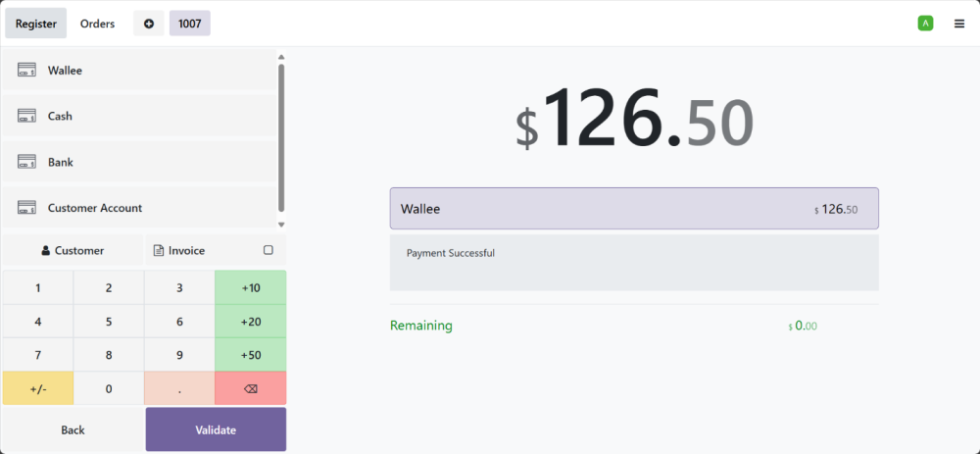Select order 1007 tab
Image resolution: width=980 pixels, height=454 pixels.
pyautogui.click(x=190, y=24)
